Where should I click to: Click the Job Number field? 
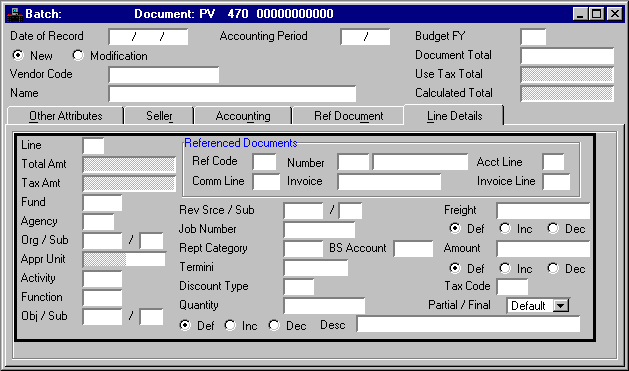coord(319,230)
